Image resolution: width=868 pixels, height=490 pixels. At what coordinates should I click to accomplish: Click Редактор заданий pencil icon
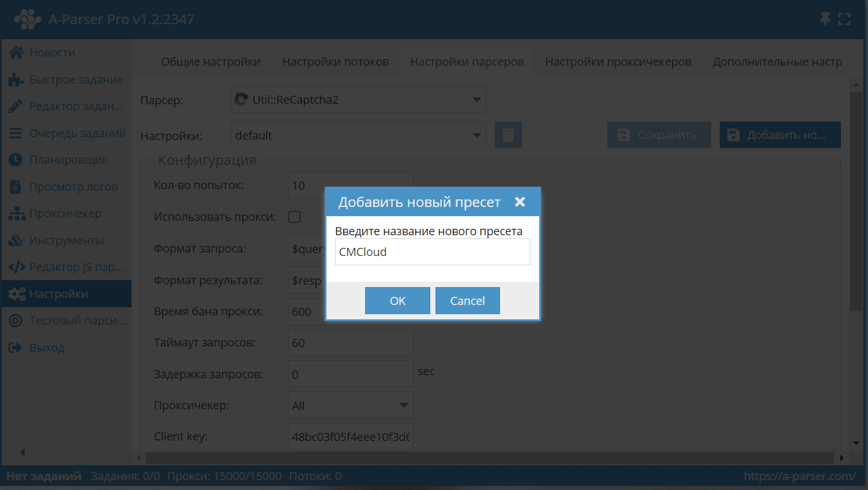16,106
